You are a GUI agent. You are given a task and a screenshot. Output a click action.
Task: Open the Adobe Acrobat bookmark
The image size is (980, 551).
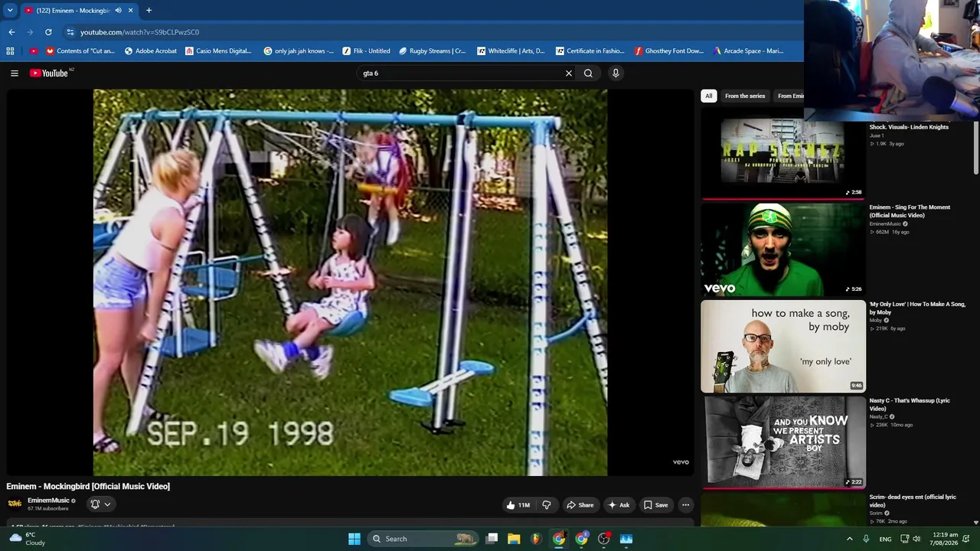151,51
